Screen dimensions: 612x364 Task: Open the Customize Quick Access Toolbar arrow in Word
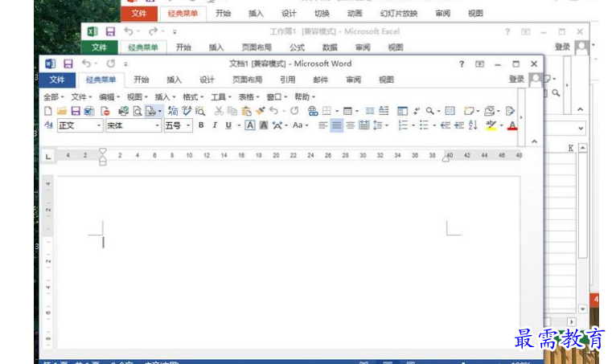coord(125,64)
